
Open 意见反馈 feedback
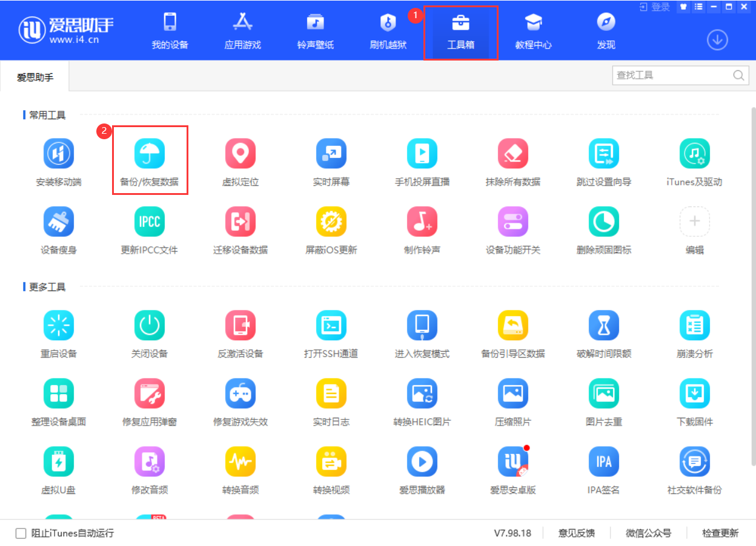click(x=577, y=533)
